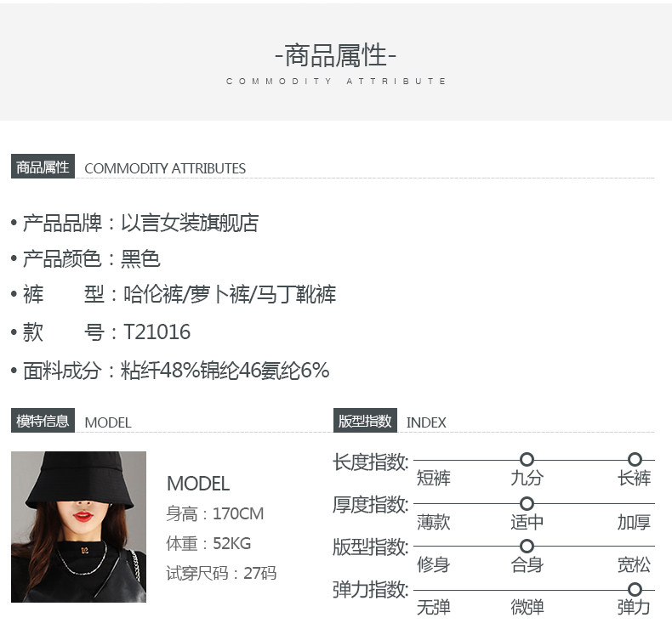Viewport: 672px width, 629px height.
Task: Click the dark 商品属性 section tag
Action: 43,167
